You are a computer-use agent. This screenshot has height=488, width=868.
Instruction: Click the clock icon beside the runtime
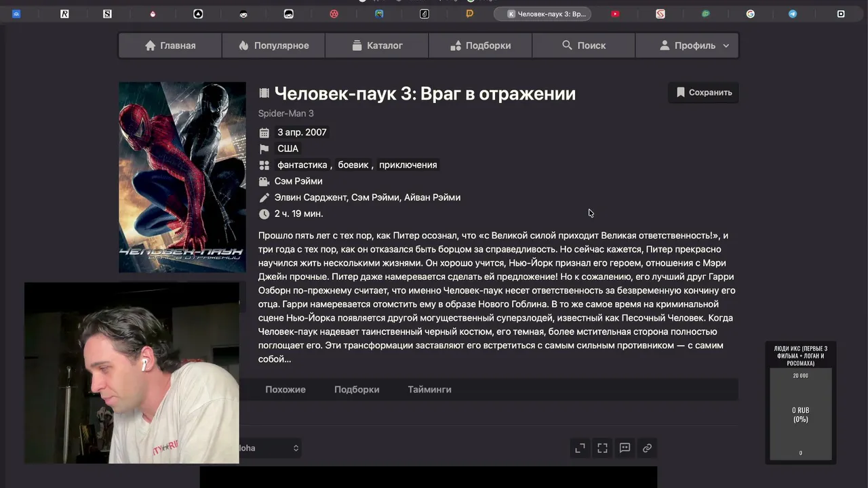coord(264,214)
